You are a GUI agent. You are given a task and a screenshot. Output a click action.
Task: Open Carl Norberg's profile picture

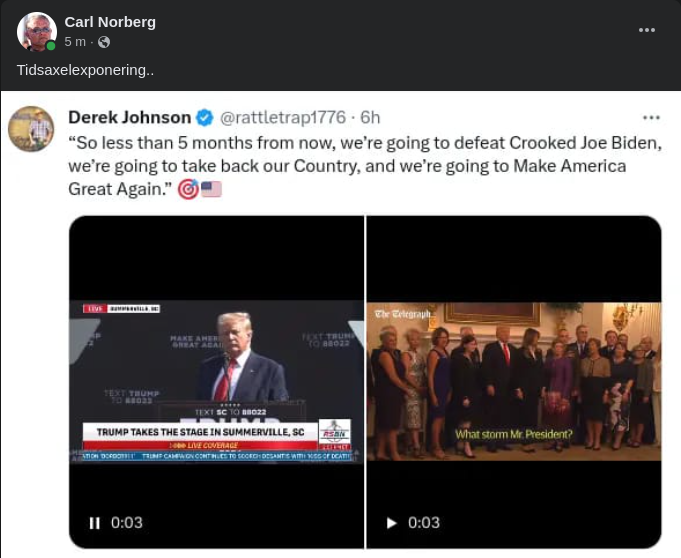pos(37,32)
